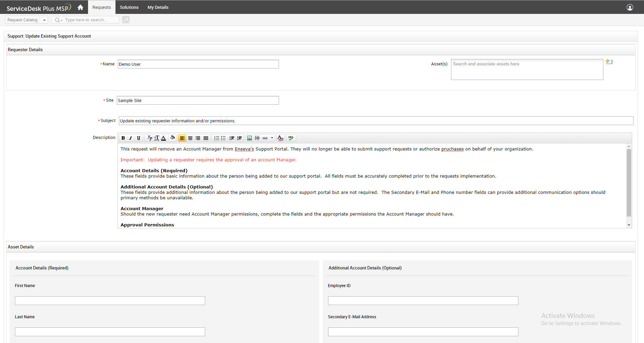644x343 pixels.
Task: Open the Solutions tab
Action: [x=129, y=7]
